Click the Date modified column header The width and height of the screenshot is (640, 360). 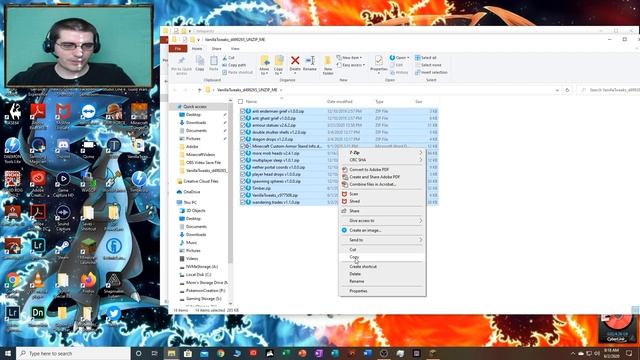340,102
